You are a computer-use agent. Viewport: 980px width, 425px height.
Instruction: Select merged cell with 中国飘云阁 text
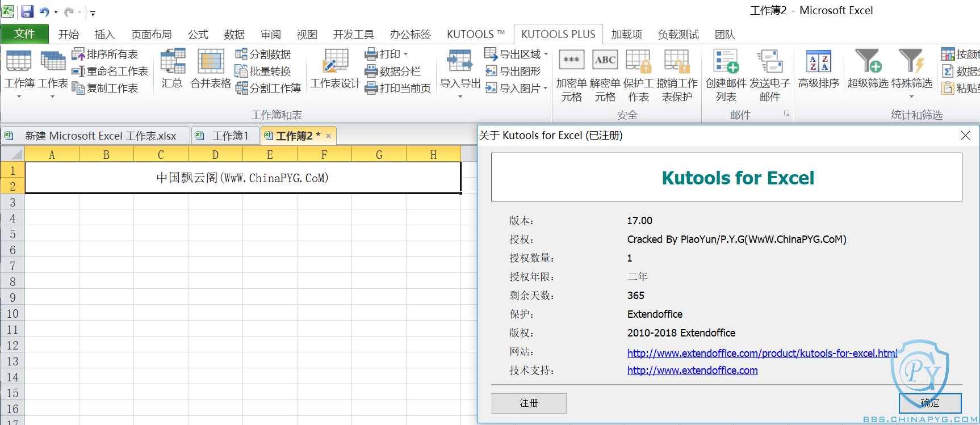(242, 178)
